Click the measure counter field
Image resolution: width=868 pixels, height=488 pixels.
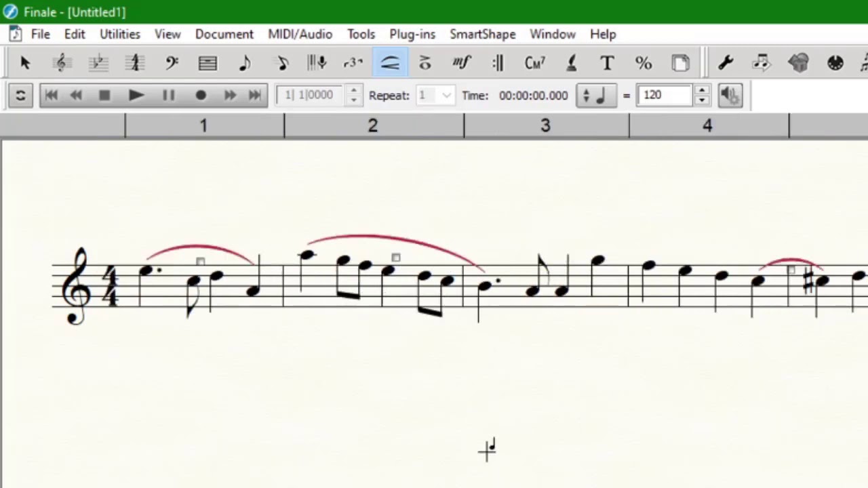(311, 96)
